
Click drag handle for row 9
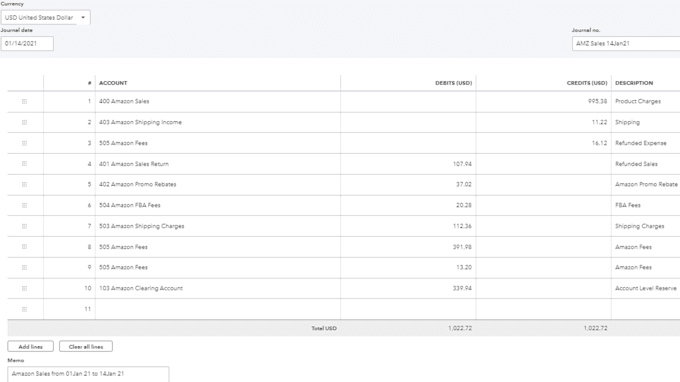pyautogui.click(x=24, y=267)
